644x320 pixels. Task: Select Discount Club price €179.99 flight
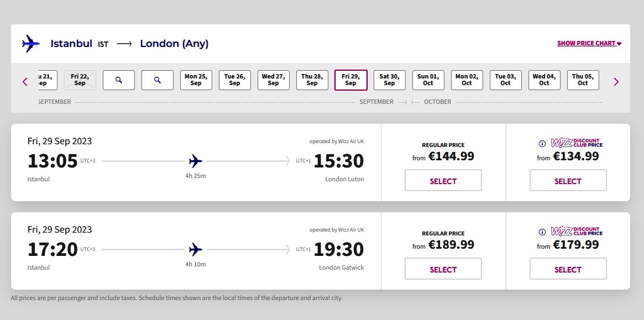pyautogui.click(x=568, y=269)
